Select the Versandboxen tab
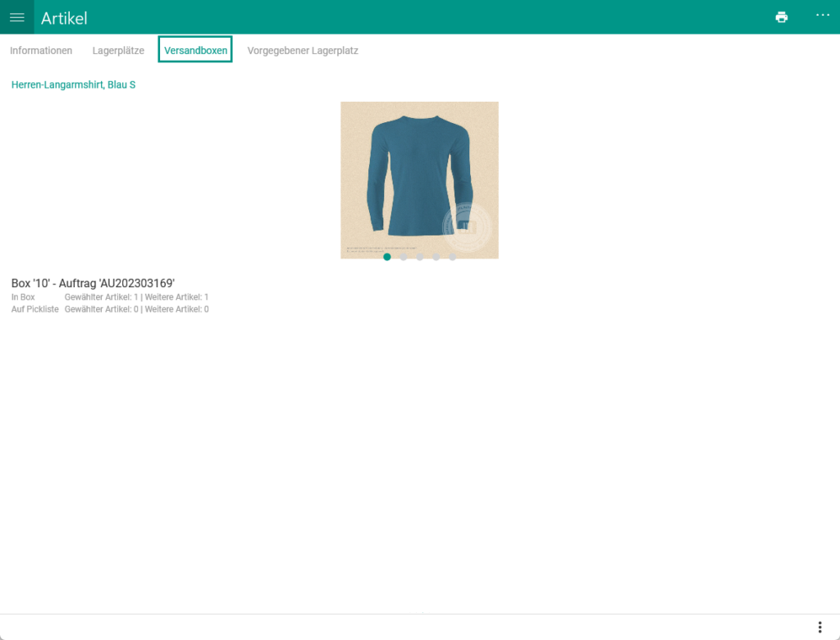Image resolution: width=840 pixels, height=640 pixels. [x=194, y=50]
